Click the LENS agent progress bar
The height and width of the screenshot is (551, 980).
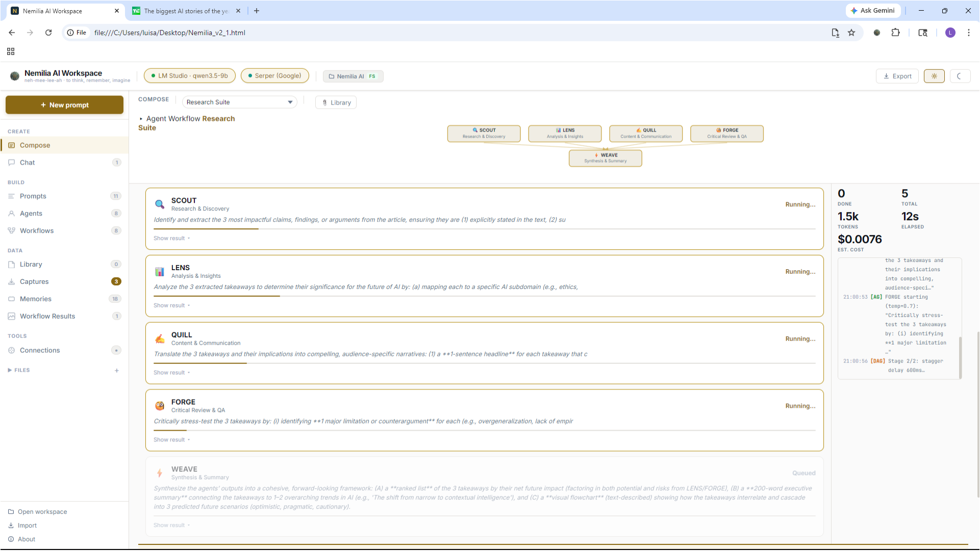[216, 296]
